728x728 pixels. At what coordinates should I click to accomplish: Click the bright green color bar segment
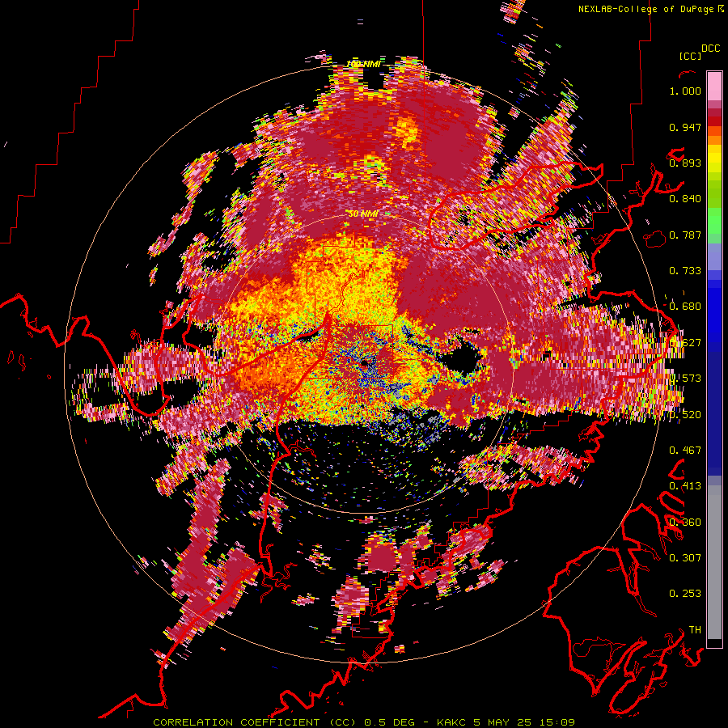click(714, 221)
